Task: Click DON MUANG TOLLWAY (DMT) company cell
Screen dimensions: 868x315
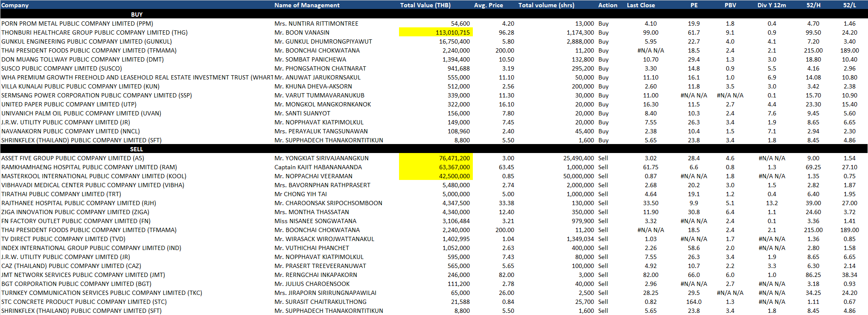Action: pyautogui.click(x=82, y=59)
